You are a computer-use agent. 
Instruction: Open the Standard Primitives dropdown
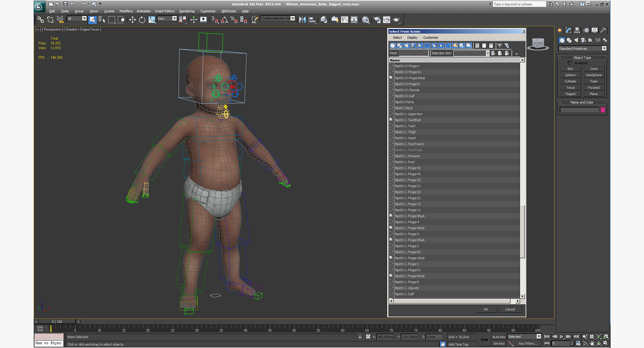click(583, 48)
